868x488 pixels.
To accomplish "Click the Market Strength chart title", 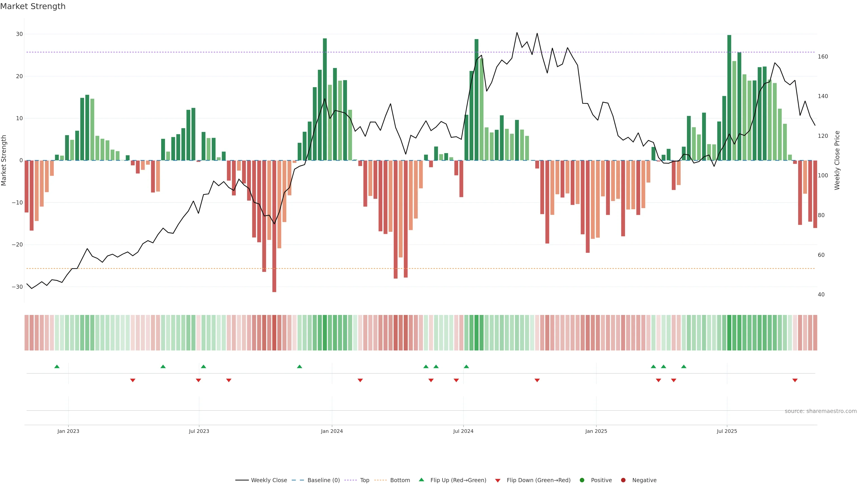I will (x=33, y=6).
